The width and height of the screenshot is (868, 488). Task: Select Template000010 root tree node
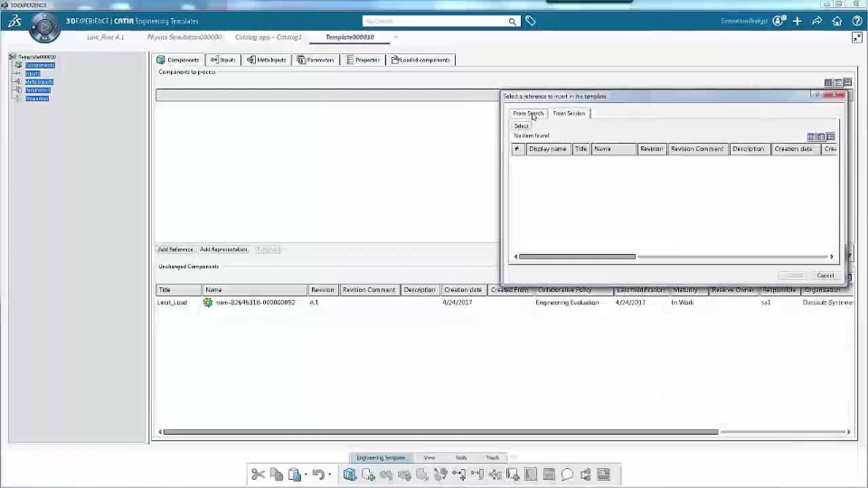37,57
